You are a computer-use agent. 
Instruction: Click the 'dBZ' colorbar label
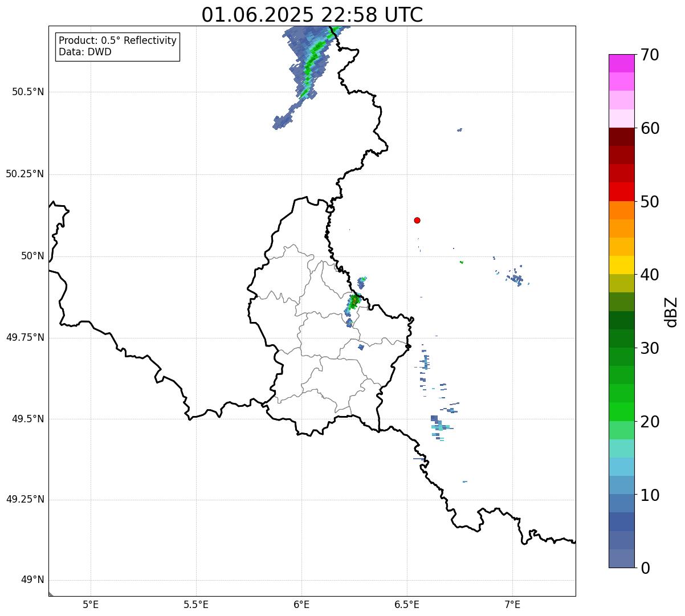tap(672, 311)
